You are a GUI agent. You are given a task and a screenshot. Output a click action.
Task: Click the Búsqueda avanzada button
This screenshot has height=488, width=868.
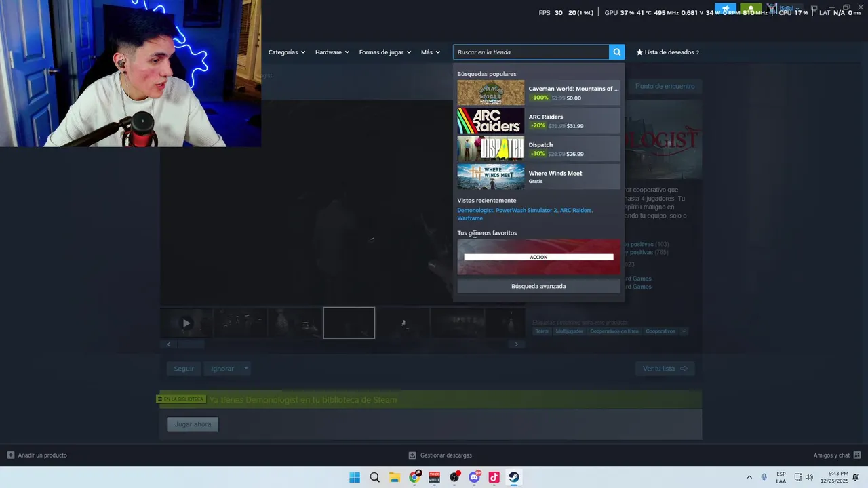pyautogui.click(x=538, y=286)
